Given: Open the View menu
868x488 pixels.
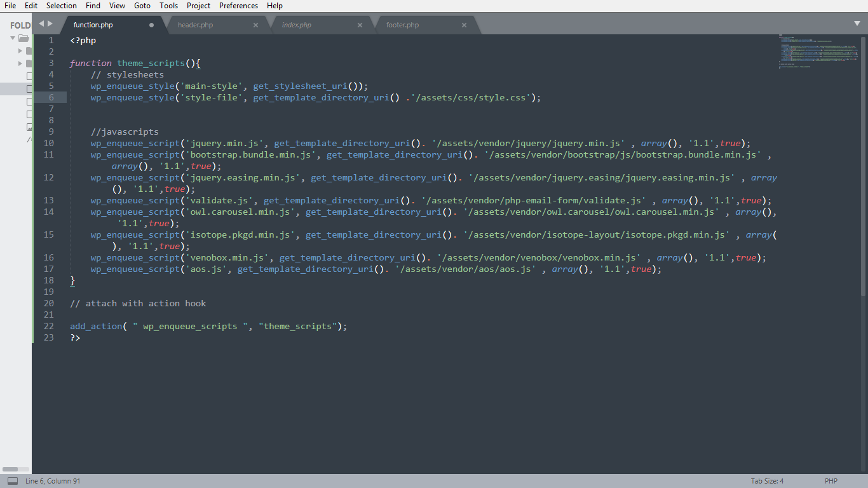Looking at the screenshot, I should point(117,6).
